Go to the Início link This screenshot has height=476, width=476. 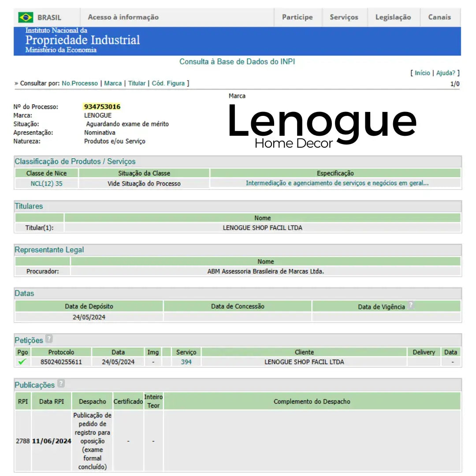click(x=422, y=73)
